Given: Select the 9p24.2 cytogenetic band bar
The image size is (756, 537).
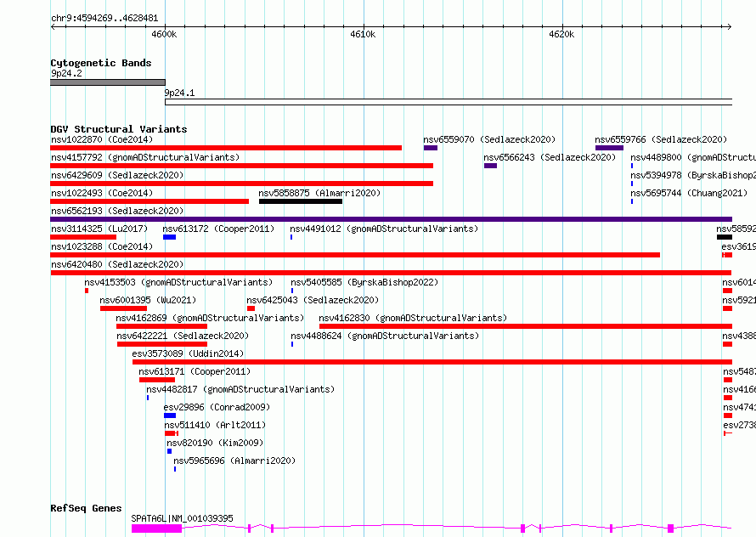Looking at the screenshot, I should click(x=108, y=82).
